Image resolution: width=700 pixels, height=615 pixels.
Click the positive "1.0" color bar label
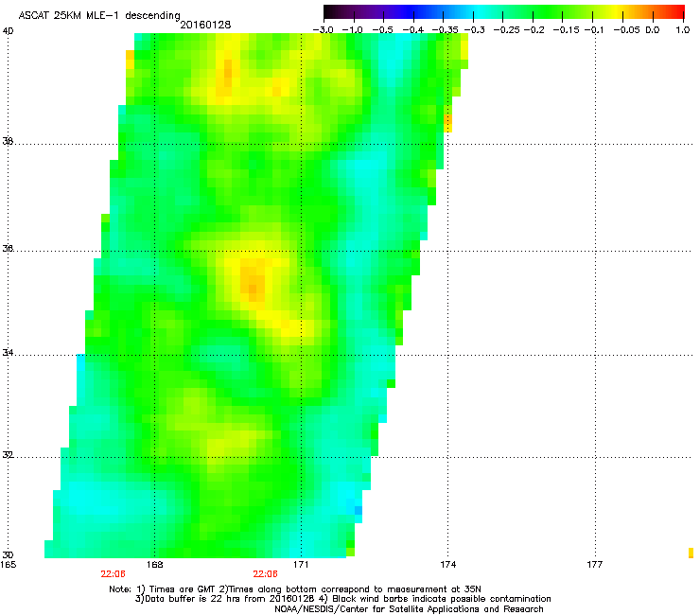pyautogui.click(x=683, y=30)
